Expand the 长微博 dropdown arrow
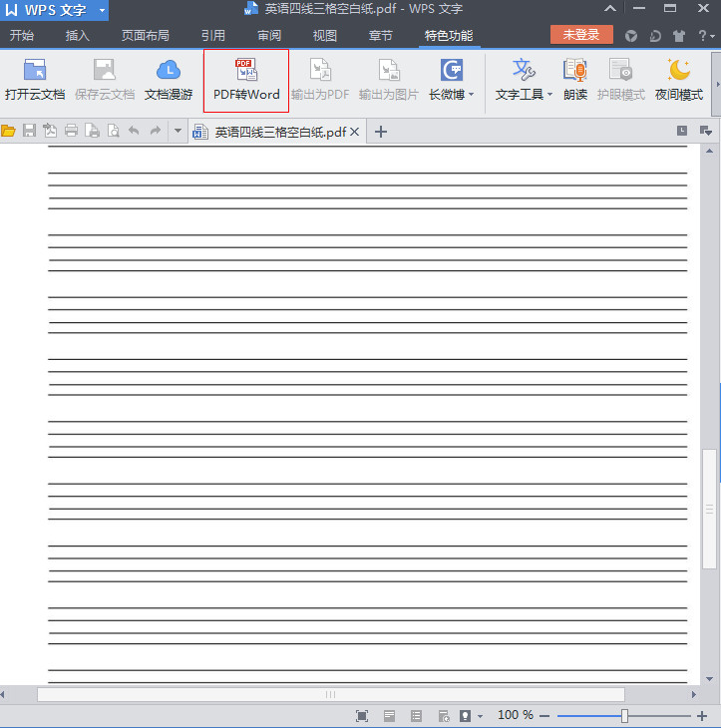This screenshot has height=728, width=721. tap(472, 95)
